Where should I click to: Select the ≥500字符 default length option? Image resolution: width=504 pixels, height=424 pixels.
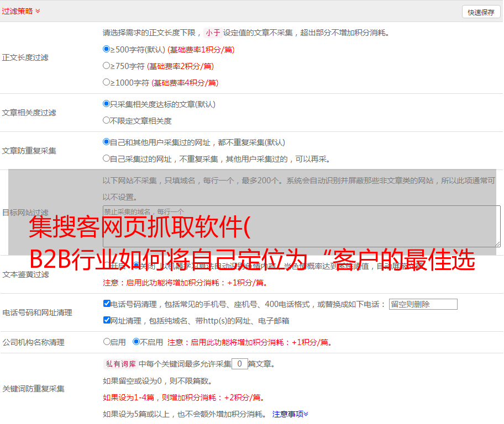click(107, 49)
